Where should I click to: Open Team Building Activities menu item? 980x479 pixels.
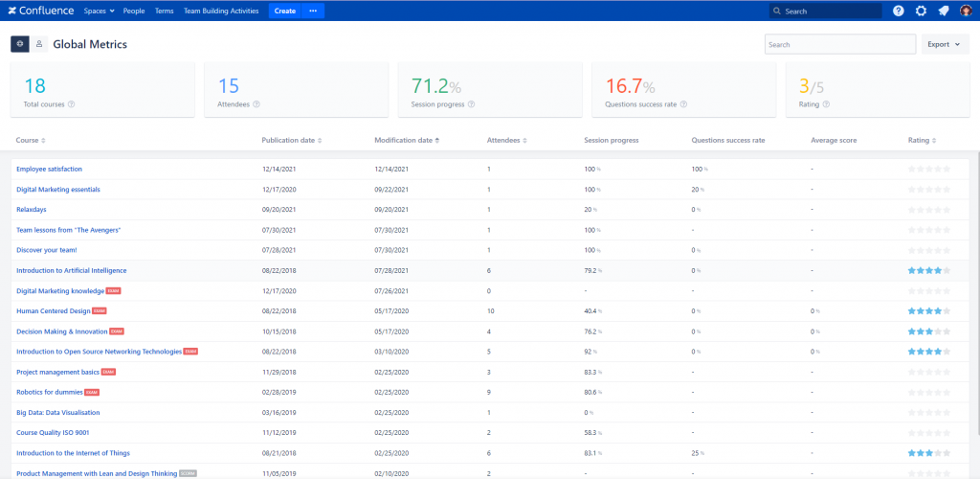click(221, 11)
